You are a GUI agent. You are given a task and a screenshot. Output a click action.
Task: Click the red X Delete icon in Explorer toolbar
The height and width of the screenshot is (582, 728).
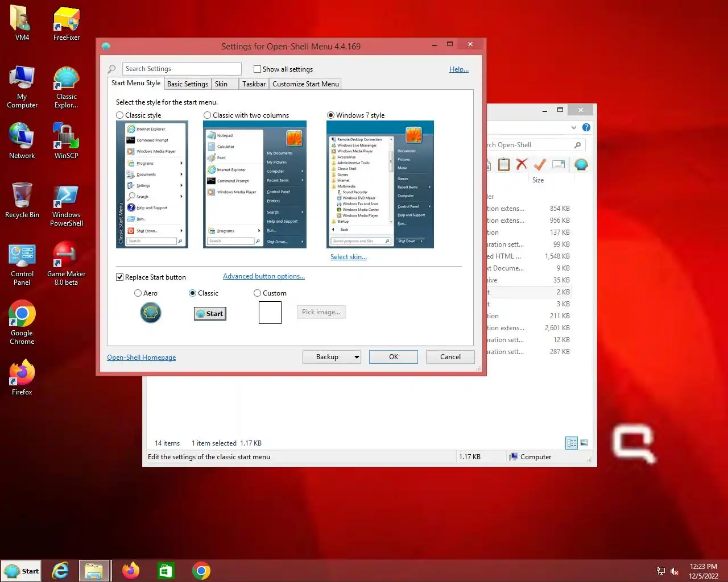[x=522, y=164]
